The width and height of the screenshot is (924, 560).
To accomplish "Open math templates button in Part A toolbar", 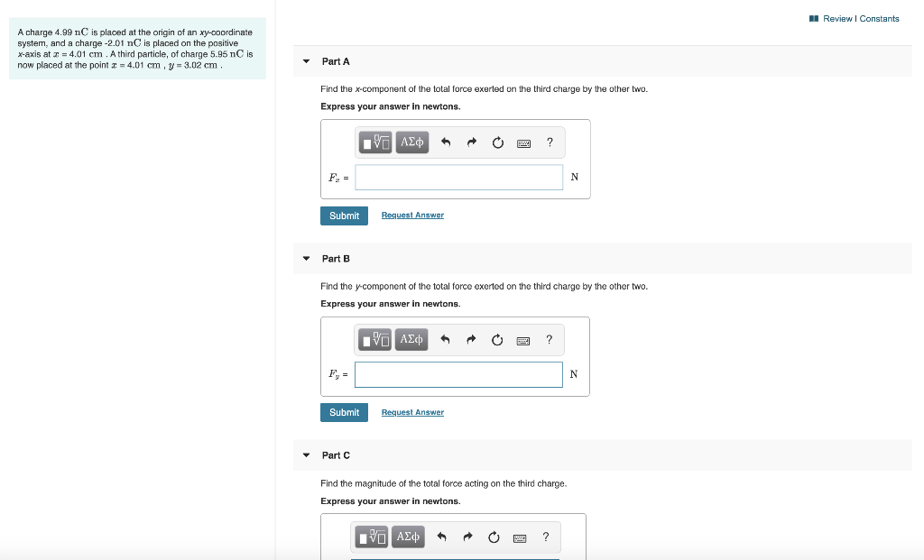I will point(375,142).
